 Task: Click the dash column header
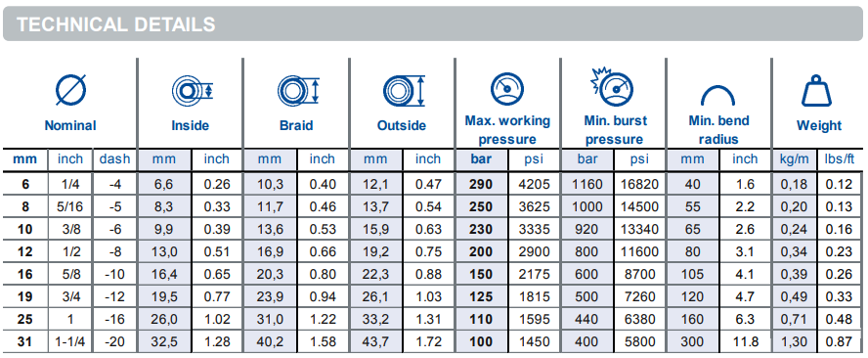(114, 159)
